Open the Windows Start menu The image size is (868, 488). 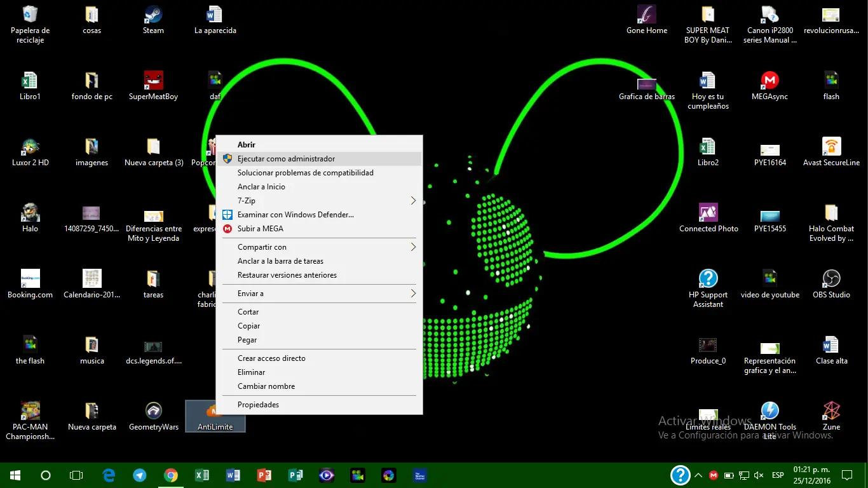point(15,475)
